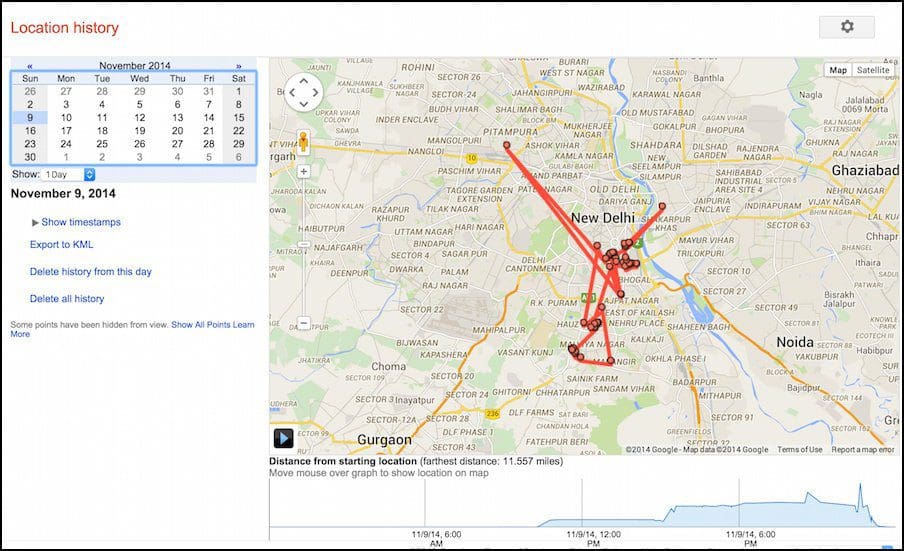Select November 9 in calendar
This screenshot has width=904, height=551.
click(30, 118)
